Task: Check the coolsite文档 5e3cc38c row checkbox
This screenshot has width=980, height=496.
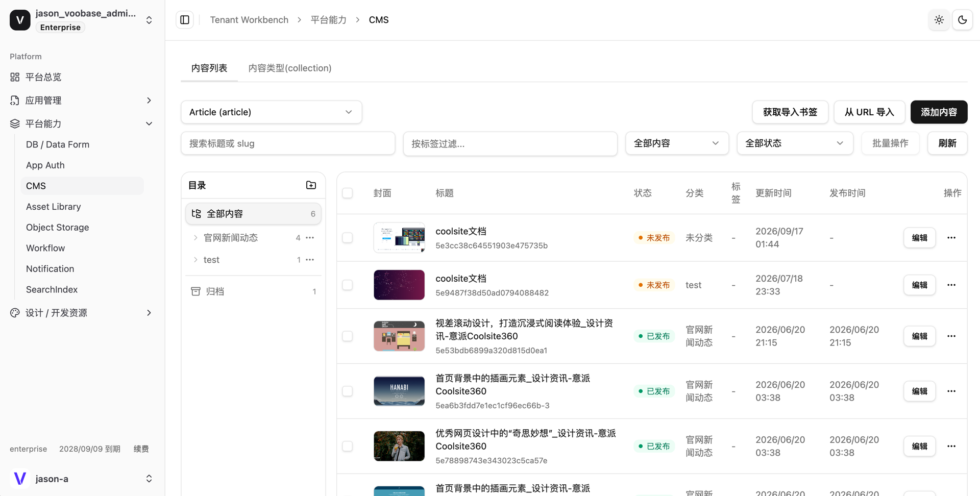Action: coord(348,238)
